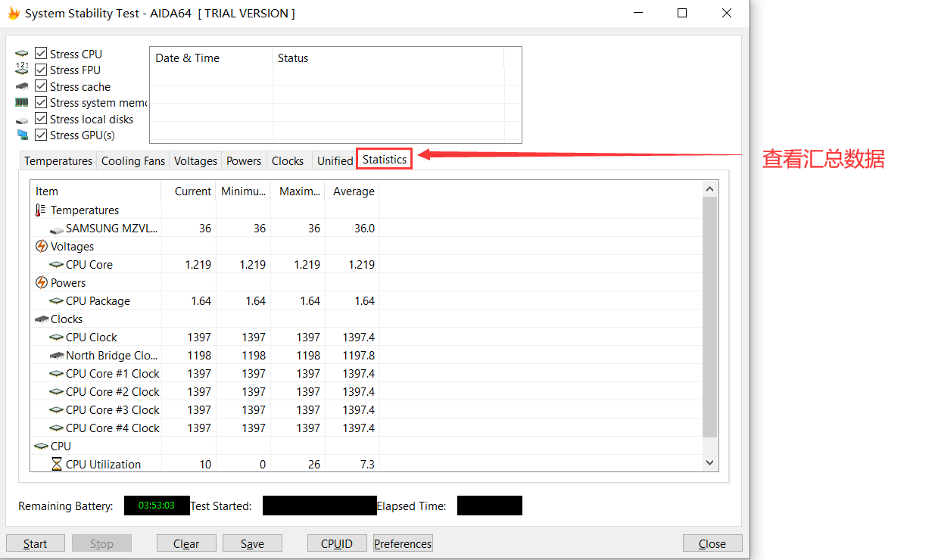
Task: Click the Clear button
Action: (186, 543)
